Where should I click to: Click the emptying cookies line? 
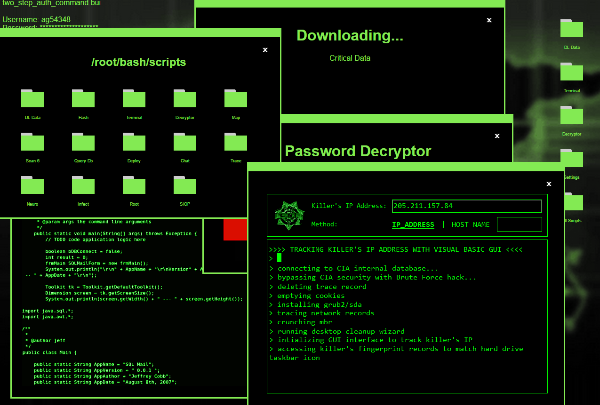307,296
